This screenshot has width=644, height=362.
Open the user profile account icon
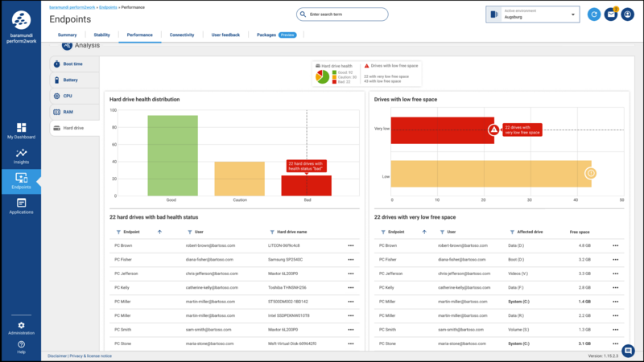628,14
